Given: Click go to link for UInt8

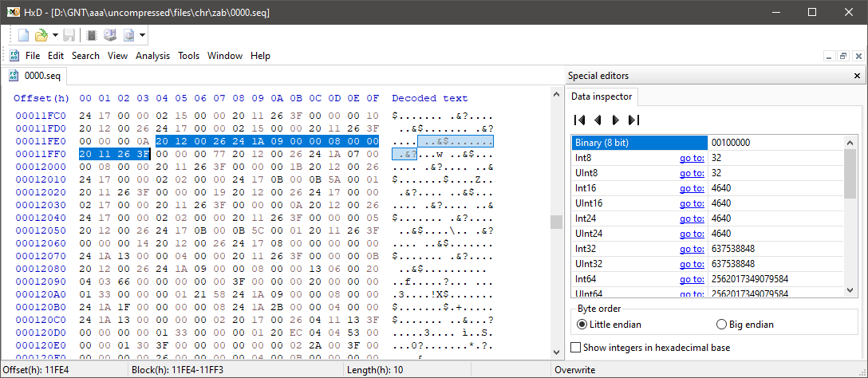Looking at the screenshot, I should tap(692, 173).
